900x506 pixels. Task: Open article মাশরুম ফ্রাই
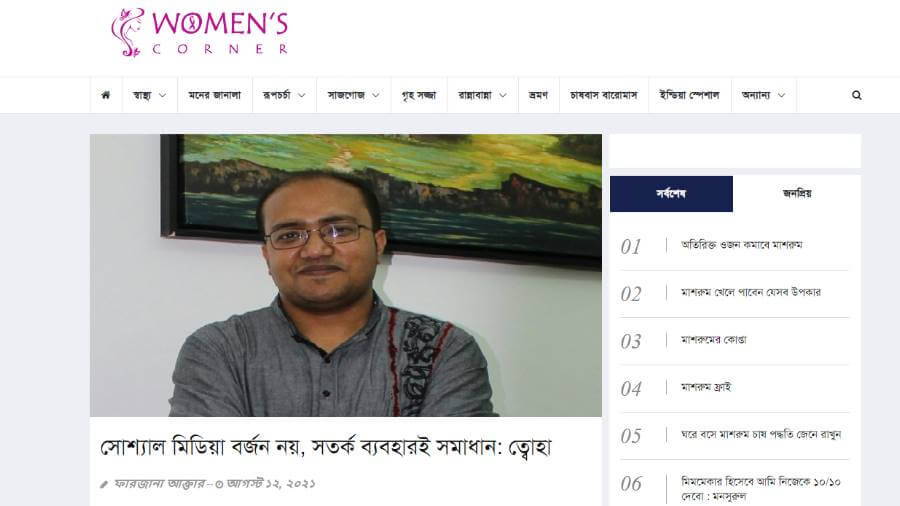pos(706,387)
